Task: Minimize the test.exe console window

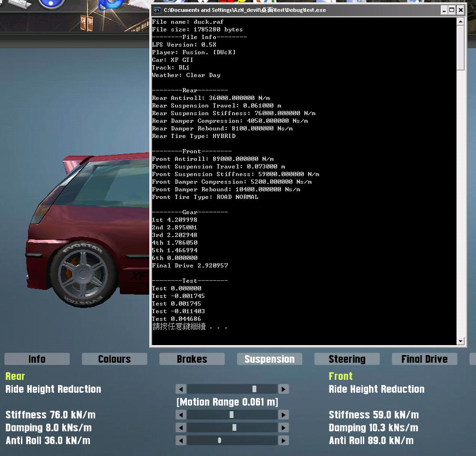Action: click(x=444, y=10)
